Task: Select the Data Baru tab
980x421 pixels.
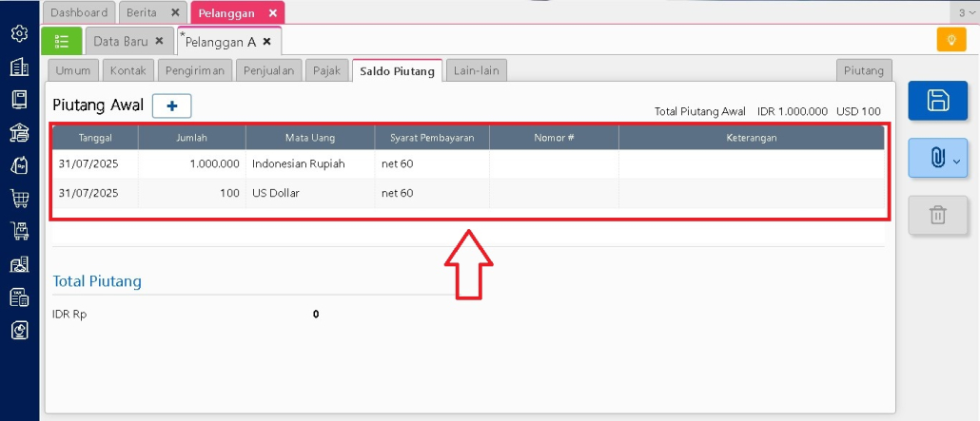Action: tap(120, 41)
